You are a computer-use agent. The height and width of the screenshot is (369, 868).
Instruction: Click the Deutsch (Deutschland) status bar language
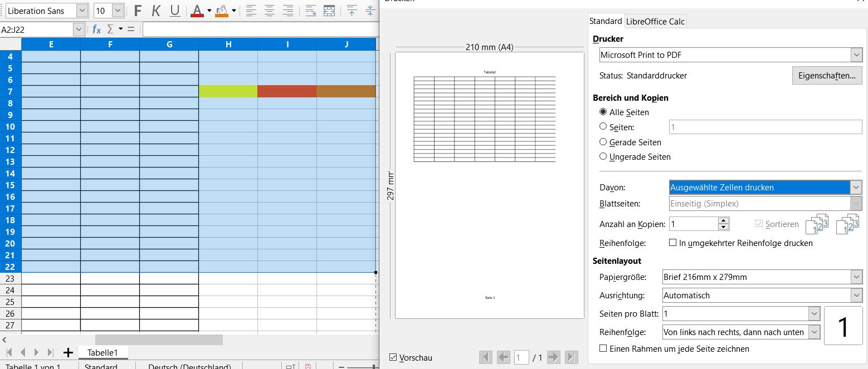[189, 366]
